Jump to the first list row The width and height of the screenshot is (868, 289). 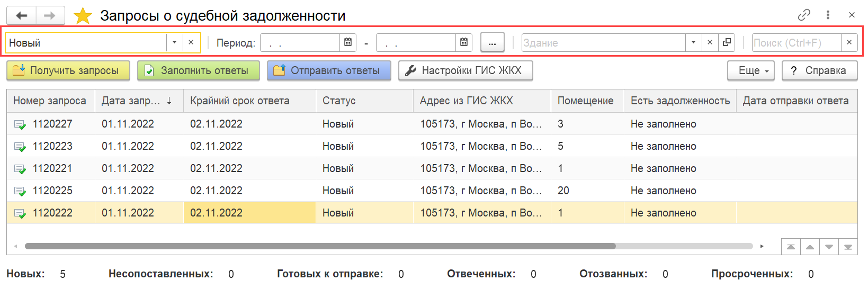point(791,247)
